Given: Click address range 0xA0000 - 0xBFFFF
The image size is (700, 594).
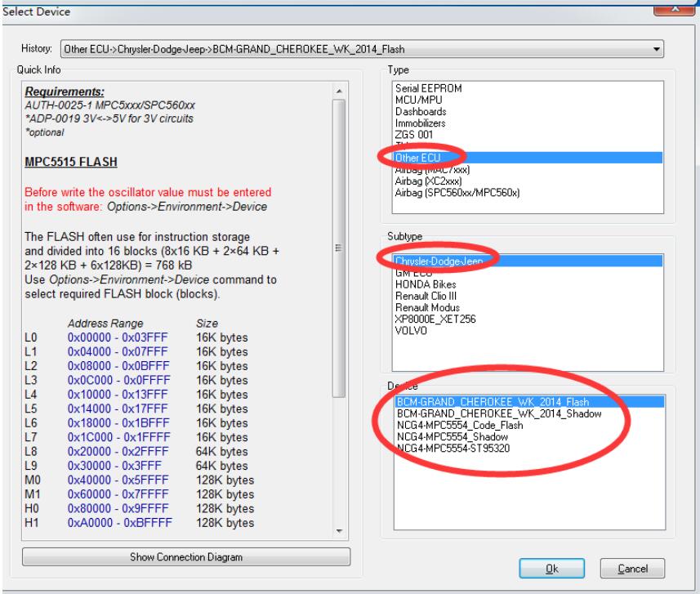Looking at the screenshot, I should click(x=120, y=523).
